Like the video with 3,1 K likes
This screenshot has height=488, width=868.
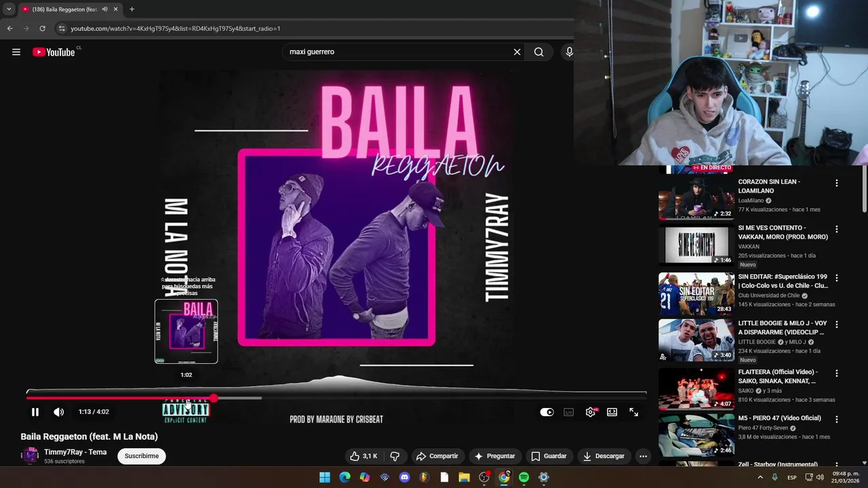click(363, 456)
